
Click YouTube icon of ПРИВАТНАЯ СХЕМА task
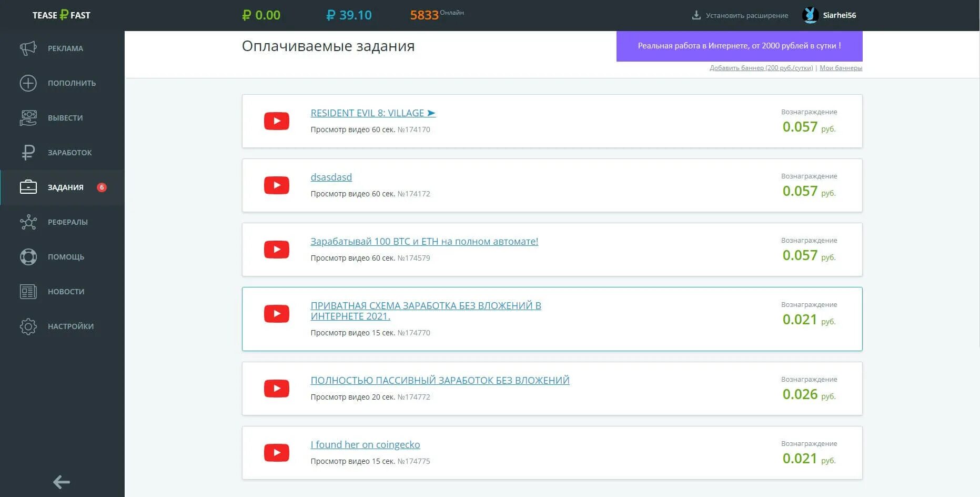(277, 314)
